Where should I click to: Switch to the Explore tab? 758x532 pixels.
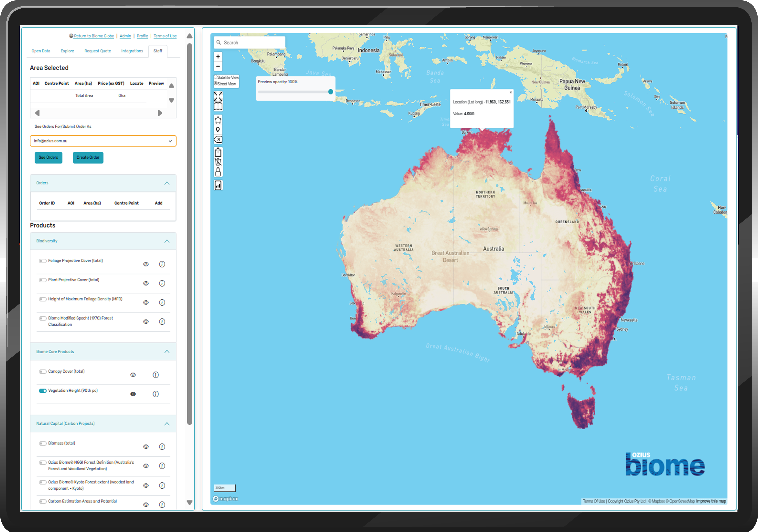tap(67, 51)
